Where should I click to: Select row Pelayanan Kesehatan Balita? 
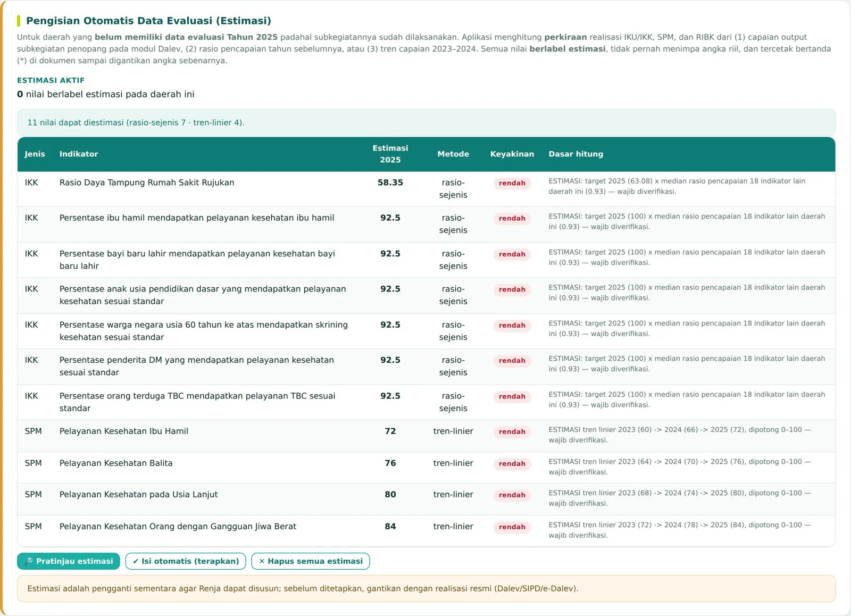point(426,468)
